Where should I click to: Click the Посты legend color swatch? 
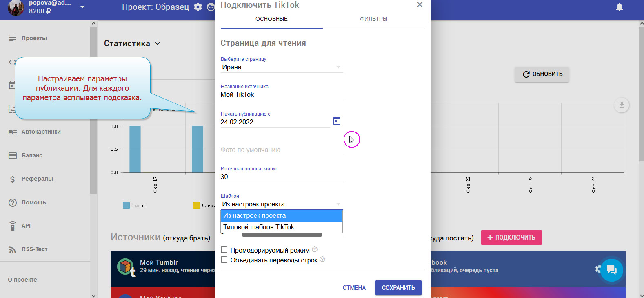[x=126, y=206]
